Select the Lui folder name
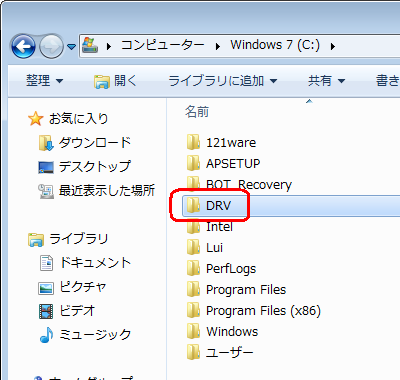 coord(214,248)
